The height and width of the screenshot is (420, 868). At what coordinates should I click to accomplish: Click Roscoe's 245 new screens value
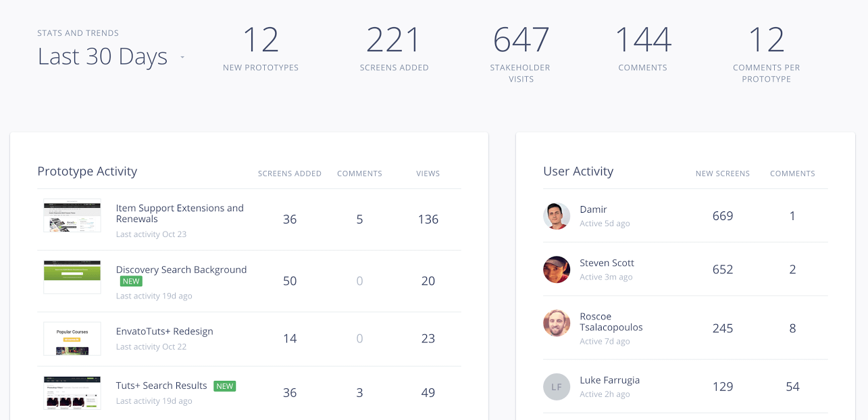pyautogui.click(x=723, y=328)
